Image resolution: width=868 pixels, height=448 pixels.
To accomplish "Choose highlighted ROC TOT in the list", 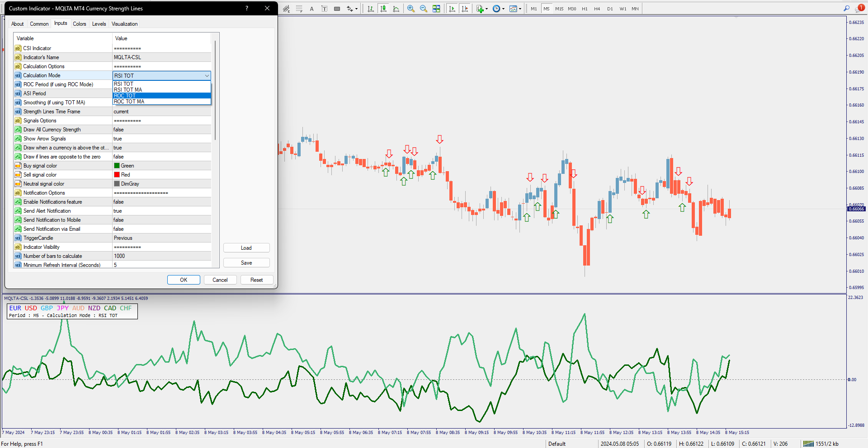I will (x=162, y=96).
